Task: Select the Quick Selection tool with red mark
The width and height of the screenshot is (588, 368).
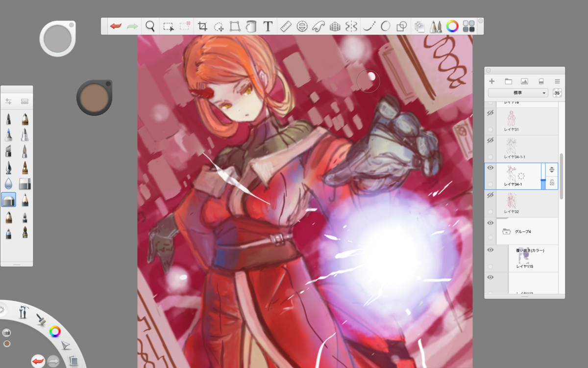Action: point(185,26)
